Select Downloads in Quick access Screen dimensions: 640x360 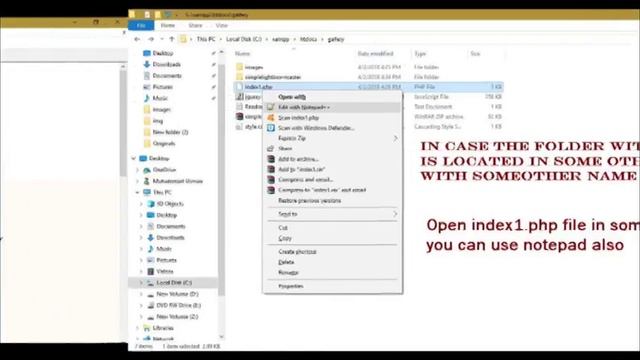click(x=167, y=64)
